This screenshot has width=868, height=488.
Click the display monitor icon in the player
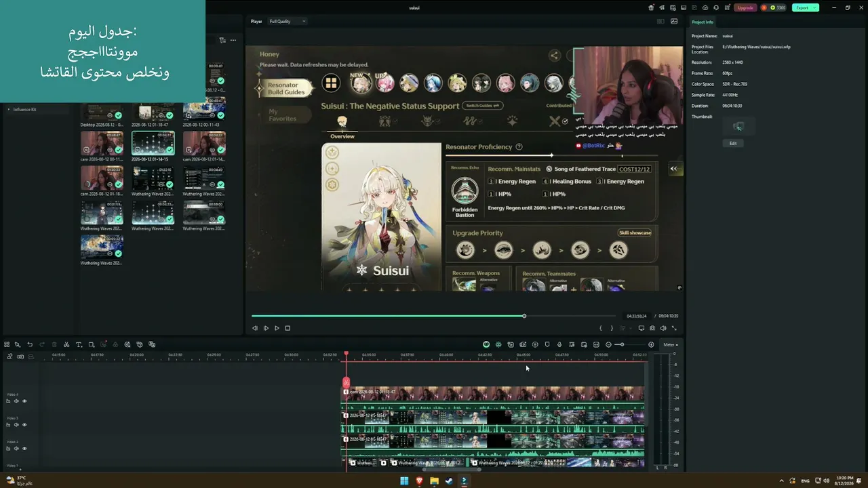pyautogui.click(x=642, y=328)
